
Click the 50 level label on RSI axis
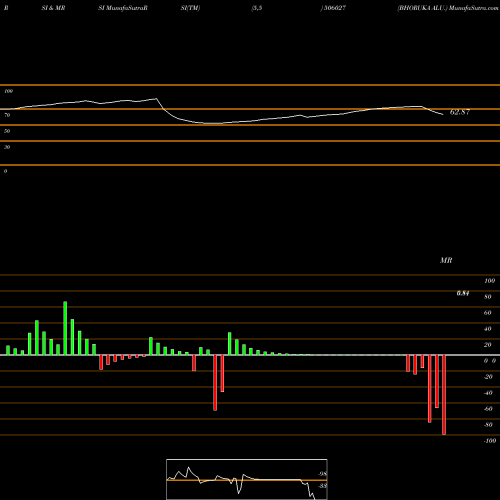point(7,131)
